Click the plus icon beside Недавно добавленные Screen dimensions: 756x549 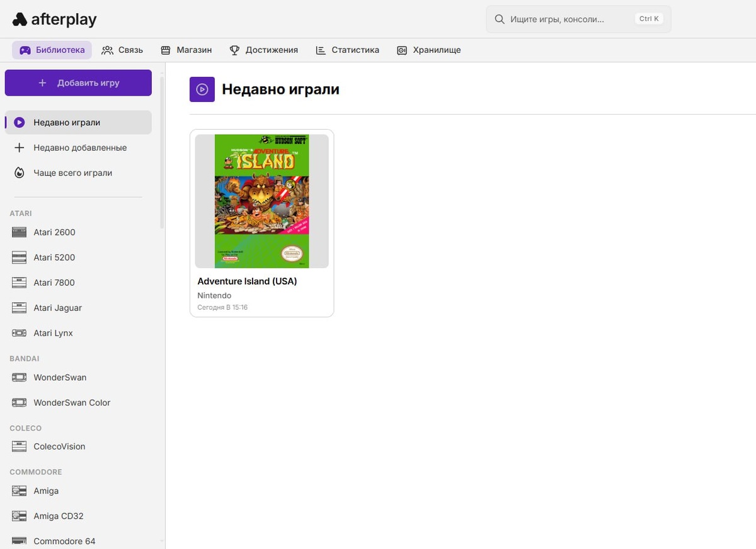click(x=20, y=148)
